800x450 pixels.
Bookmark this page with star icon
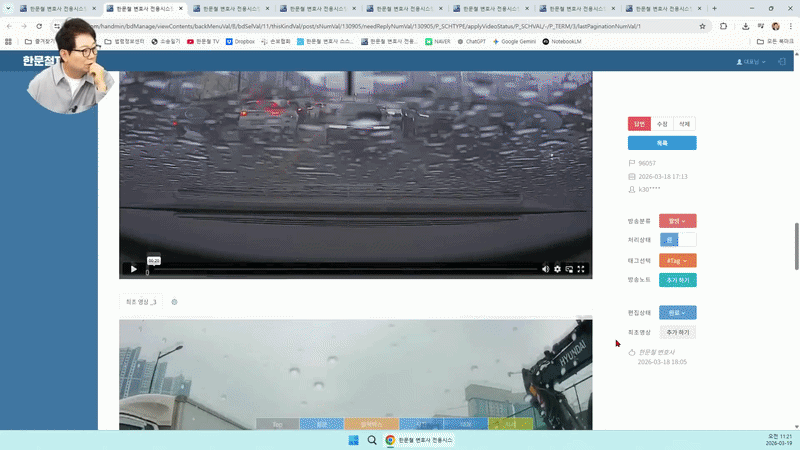[702, 26]
